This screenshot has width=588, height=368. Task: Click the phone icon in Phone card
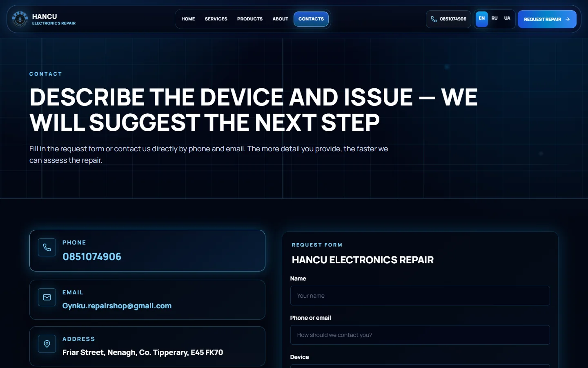(x=47, y=247)
